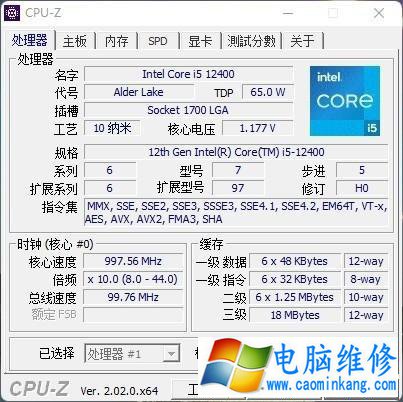Open the 处理器 #1 selection dropdown
The height and width of the screenshot is (402, 403).
(132, 354)
